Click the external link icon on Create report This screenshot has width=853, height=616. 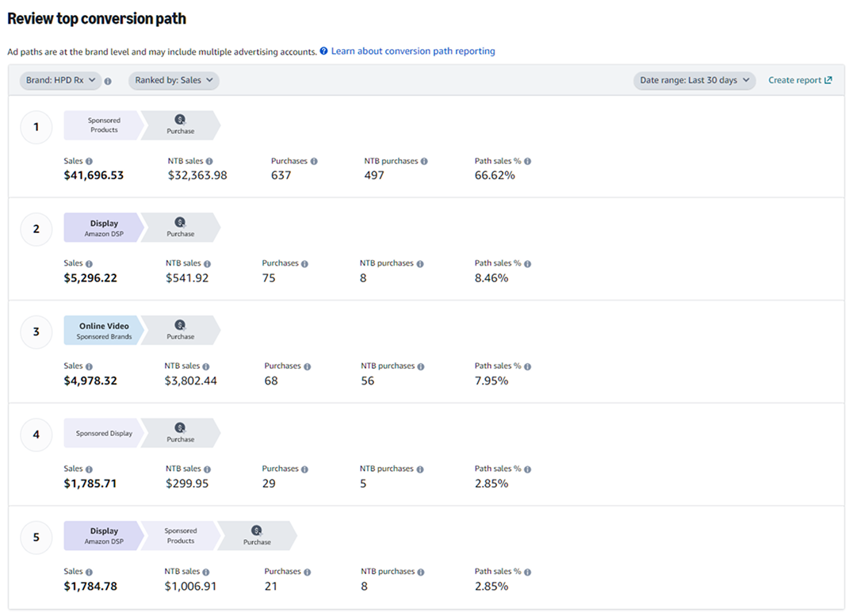(x=827, y=79)
